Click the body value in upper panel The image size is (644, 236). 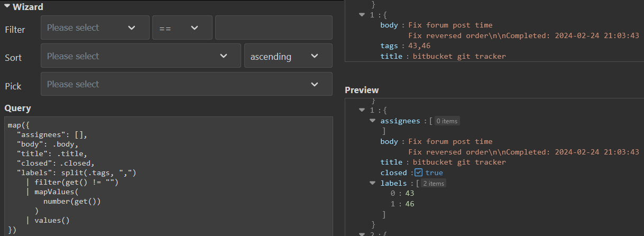click(523, 30)
